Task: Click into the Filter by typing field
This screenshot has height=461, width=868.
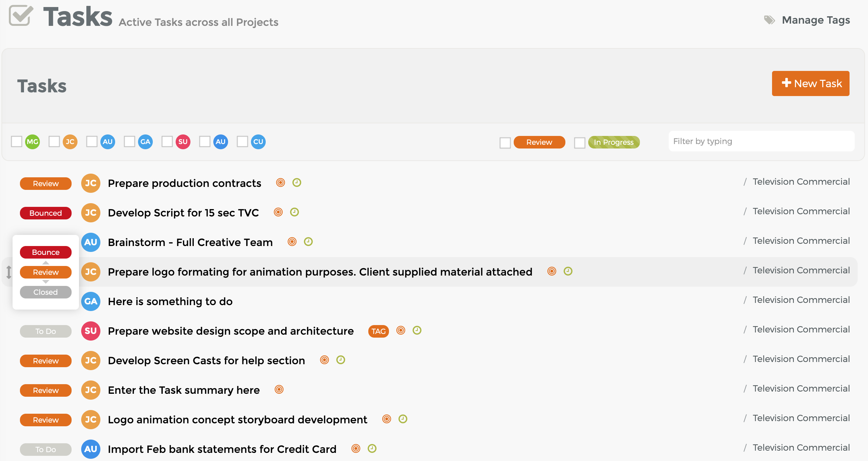Action: (761, 141)
